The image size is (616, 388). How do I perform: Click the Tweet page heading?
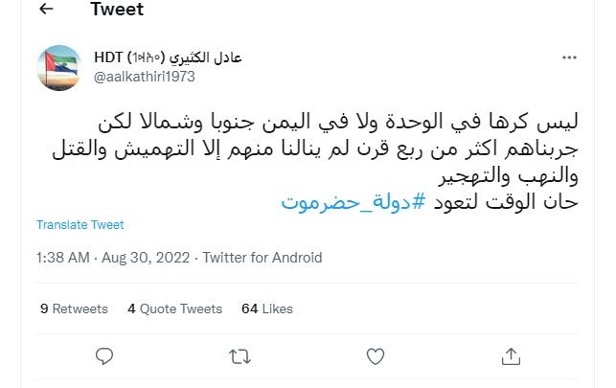pyautogui.click(x=117, y=9)
